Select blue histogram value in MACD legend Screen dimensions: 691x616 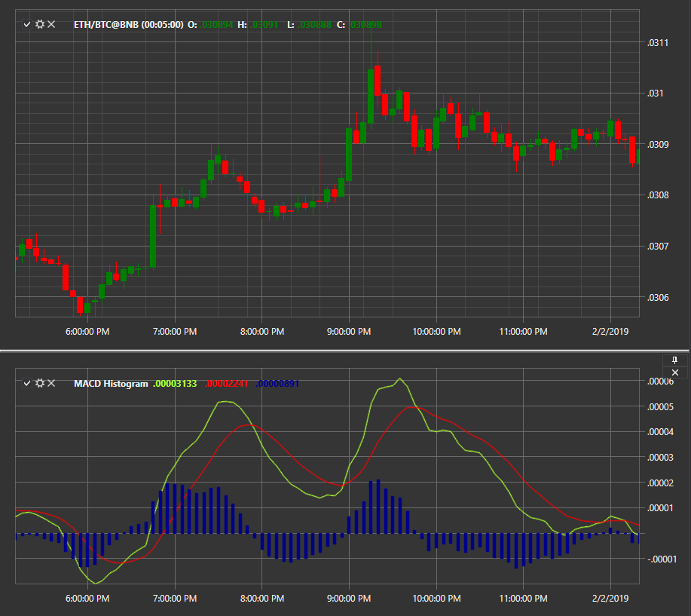point(277,384)
